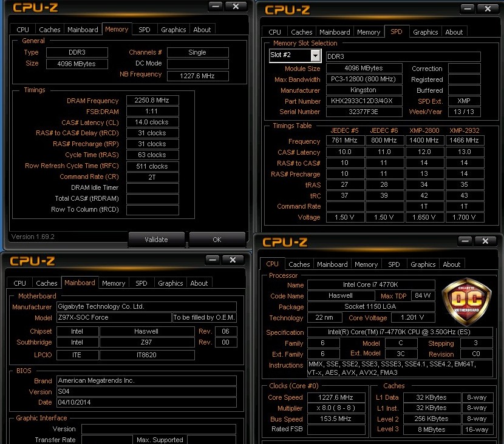
Task: Select About tab in the Motherboard window
Action: pos(199,283)
